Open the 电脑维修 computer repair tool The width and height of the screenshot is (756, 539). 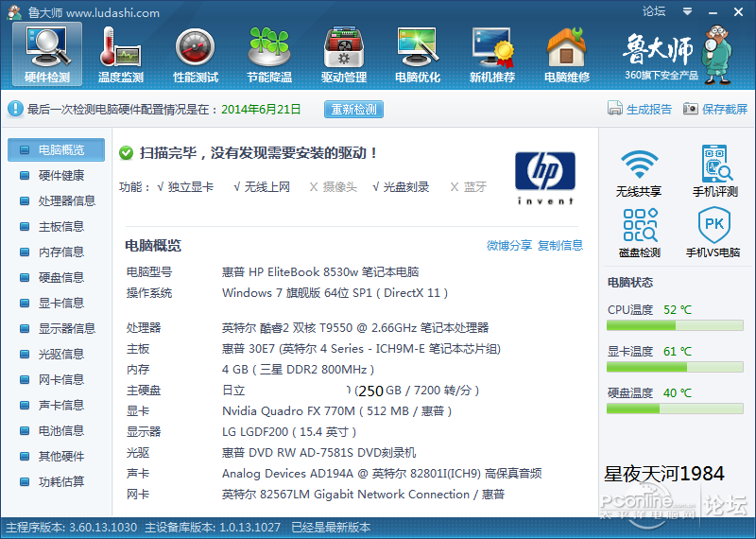point(566,54)
